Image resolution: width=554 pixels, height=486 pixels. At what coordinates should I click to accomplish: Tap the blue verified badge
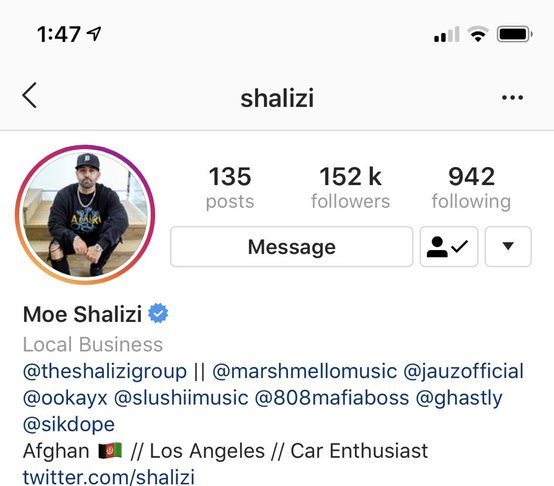coord(158,313)
